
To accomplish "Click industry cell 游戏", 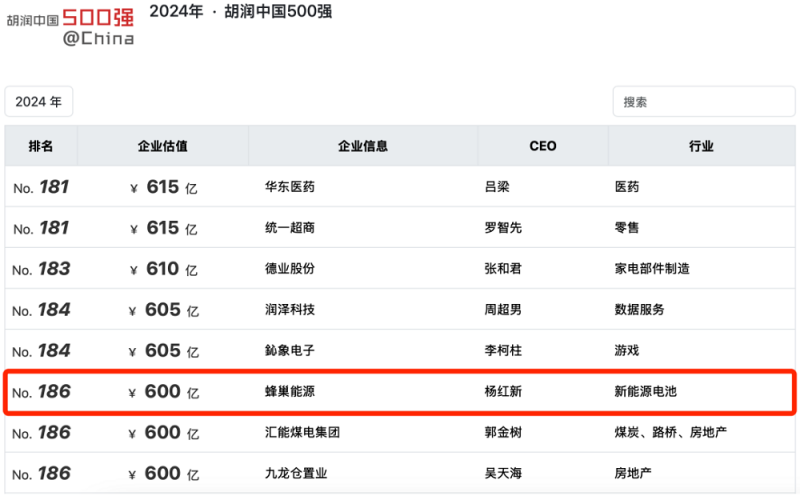I will [x=627, y=351].
